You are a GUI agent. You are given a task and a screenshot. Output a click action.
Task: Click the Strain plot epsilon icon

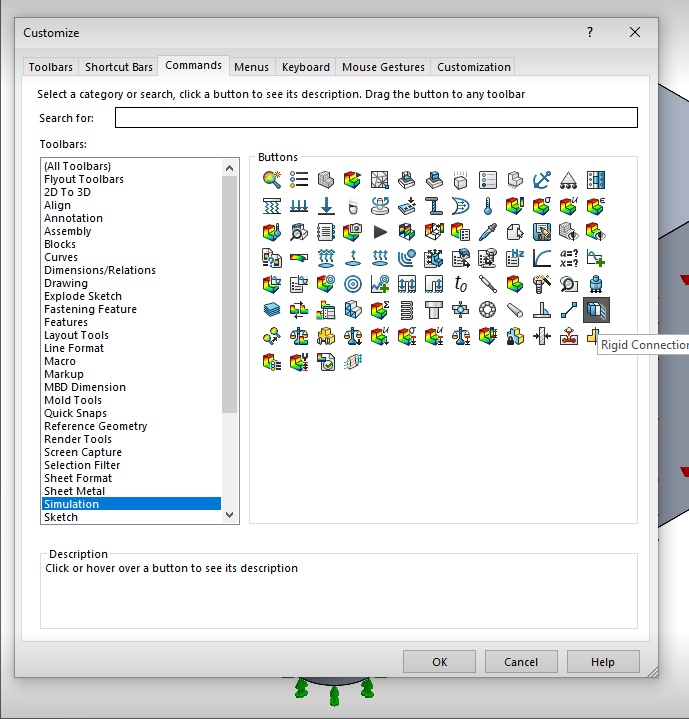click(596, 206)
